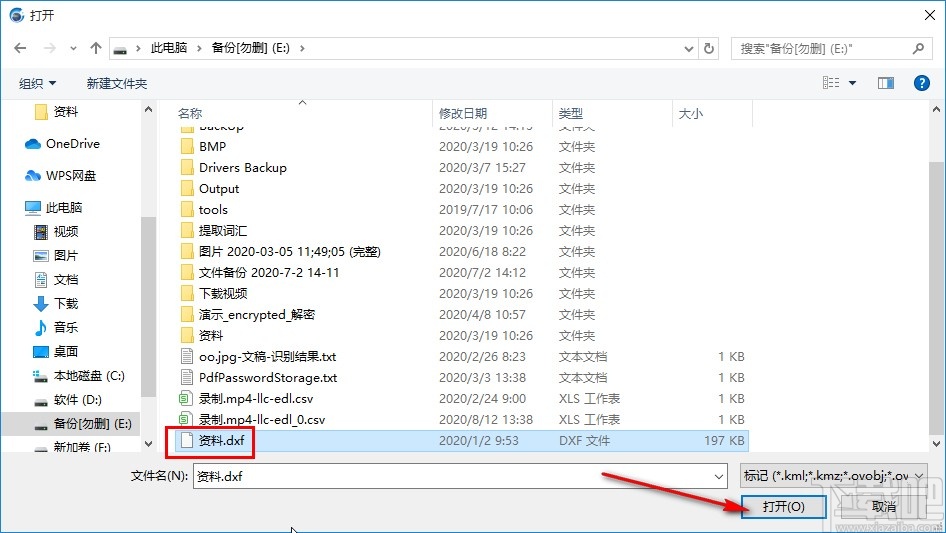The image size is (946, 533).
Task: Sort by 类型 column header
Action: tap(571, 113)
